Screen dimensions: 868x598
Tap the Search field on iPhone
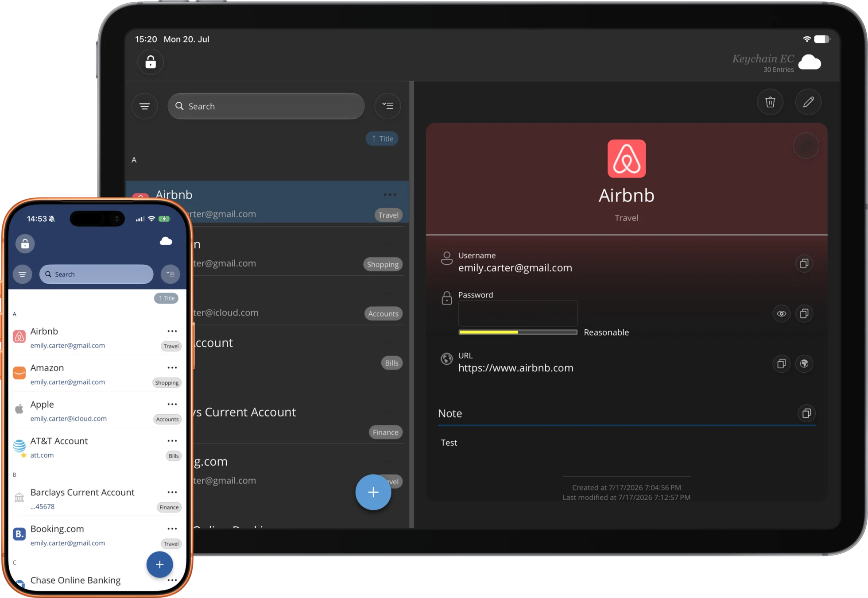pyautogui.click(x=97, y=274)
